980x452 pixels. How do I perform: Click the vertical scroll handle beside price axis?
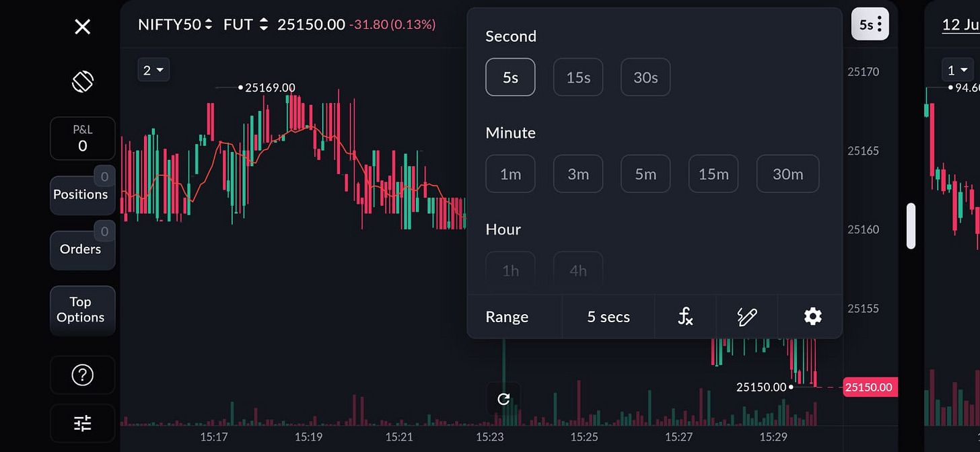911,225
